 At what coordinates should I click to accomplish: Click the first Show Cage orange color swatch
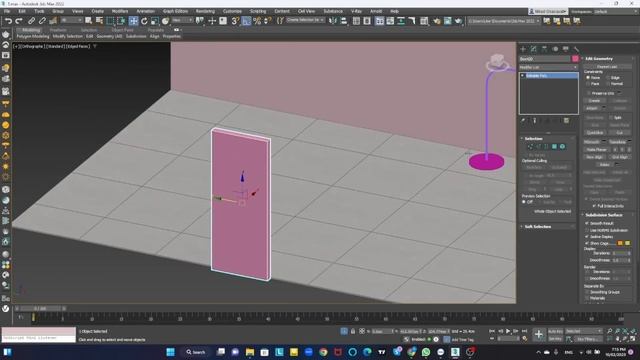coord(620,243)
